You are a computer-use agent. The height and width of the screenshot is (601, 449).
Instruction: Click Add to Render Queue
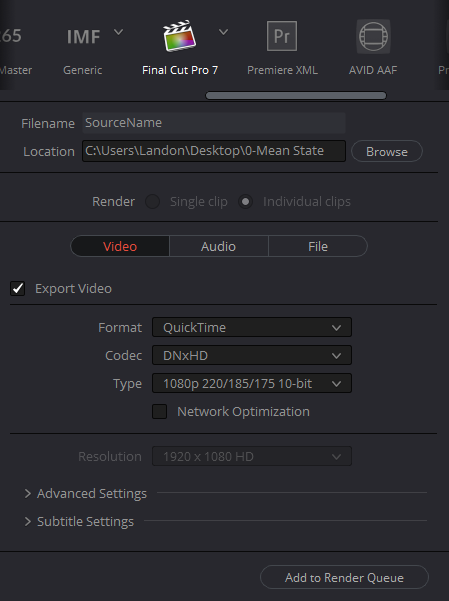click(x=344, y=577)
